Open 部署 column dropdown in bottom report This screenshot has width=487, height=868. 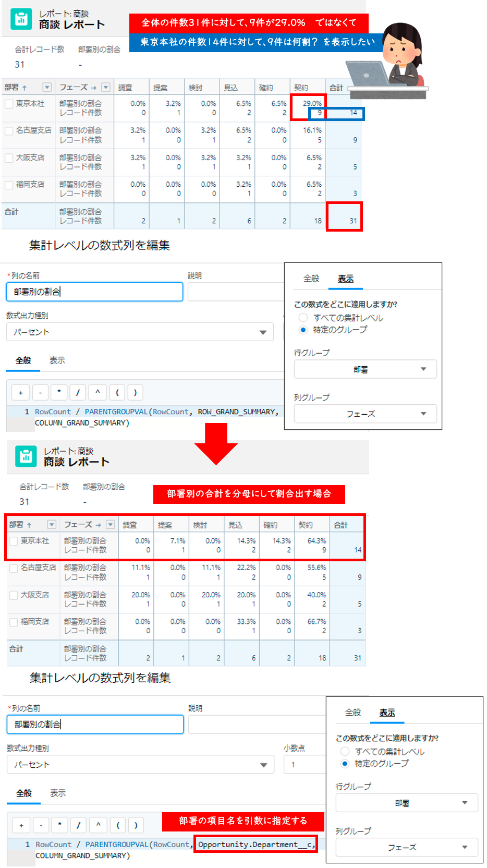(52, 524)
